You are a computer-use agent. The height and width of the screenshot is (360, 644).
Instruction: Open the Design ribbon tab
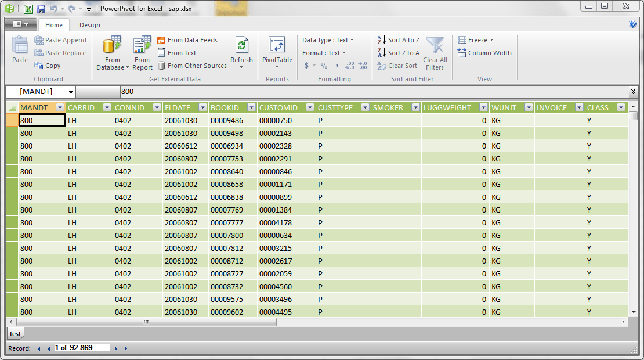click(x=89, y=25)
